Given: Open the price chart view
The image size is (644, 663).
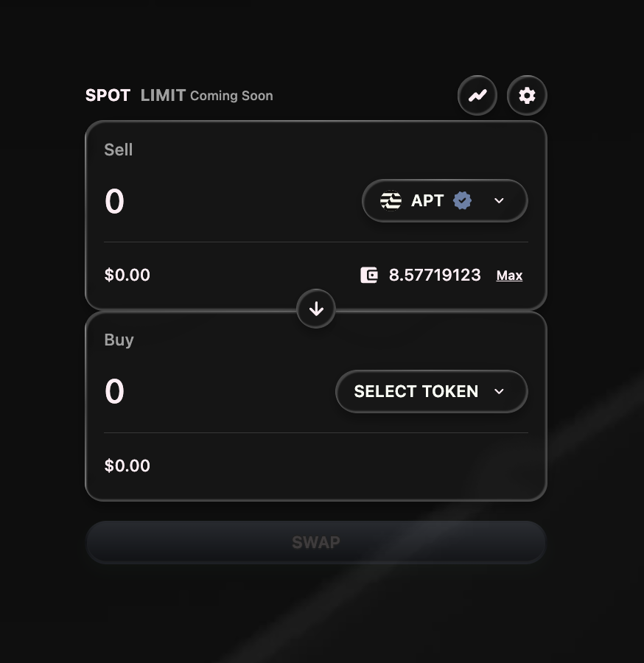Looking at the screenshot, I should point(477,96).
